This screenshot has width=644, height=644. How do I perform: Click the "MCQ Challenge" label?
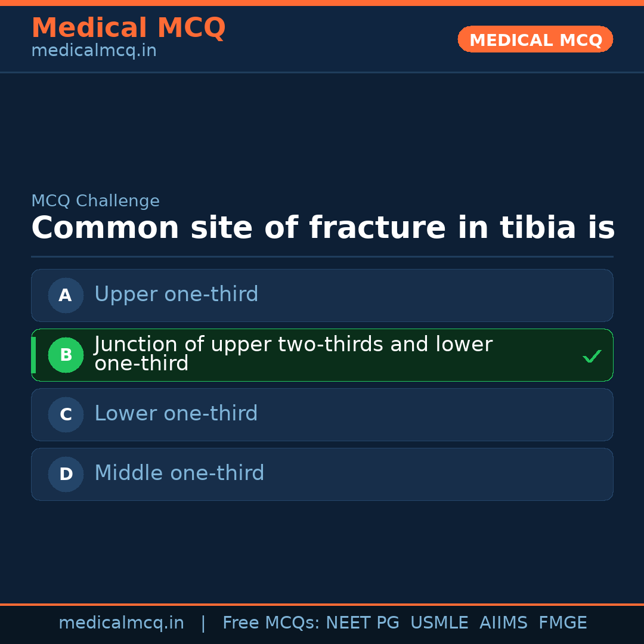[x=95, y=202]
